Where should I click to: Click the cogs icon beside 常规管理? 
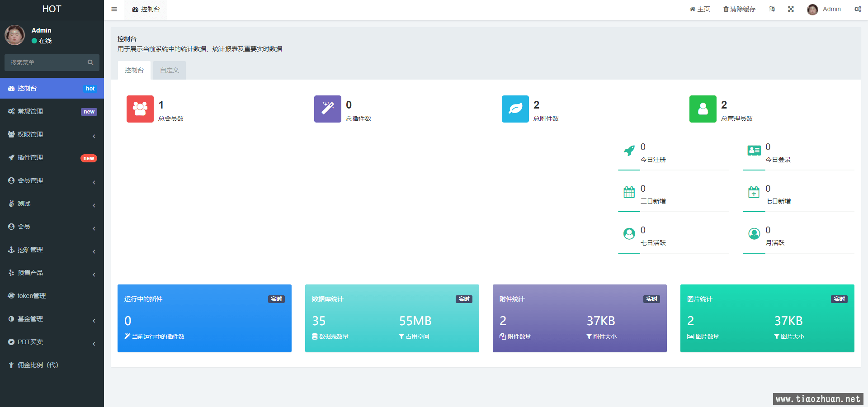(x=11, y=111)
